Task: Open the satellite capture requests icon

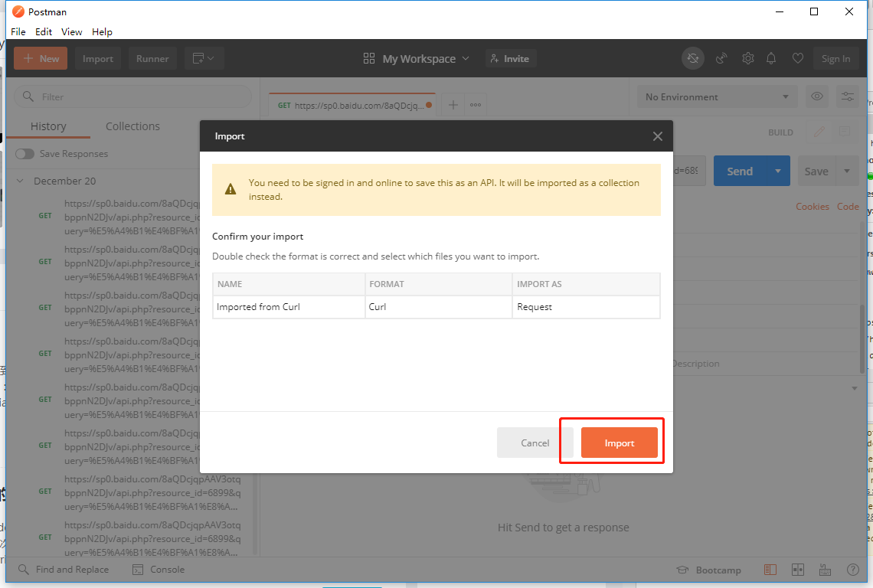Action: point(721,58)
